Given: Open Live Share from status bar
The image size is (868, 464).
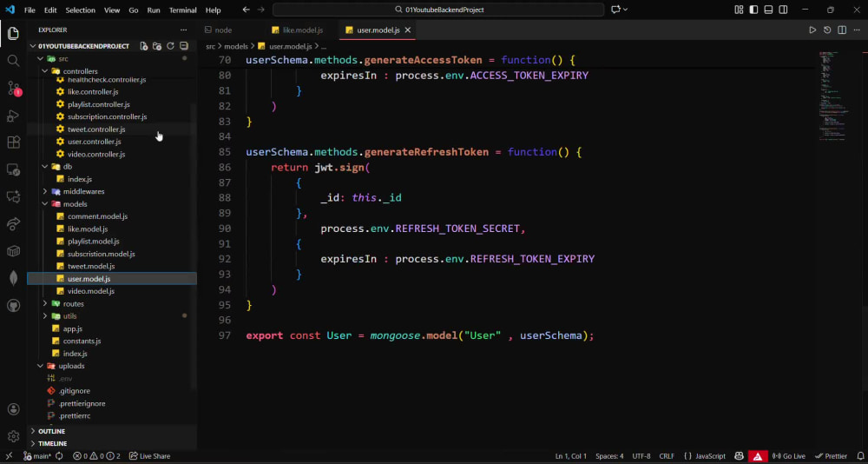Looking at the screenshot, I should 149,456.
